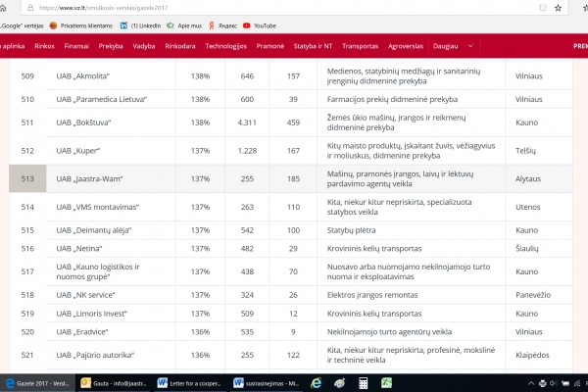Open the Transportas menu section
Screen dimensions: 588x392
[360, 46]
